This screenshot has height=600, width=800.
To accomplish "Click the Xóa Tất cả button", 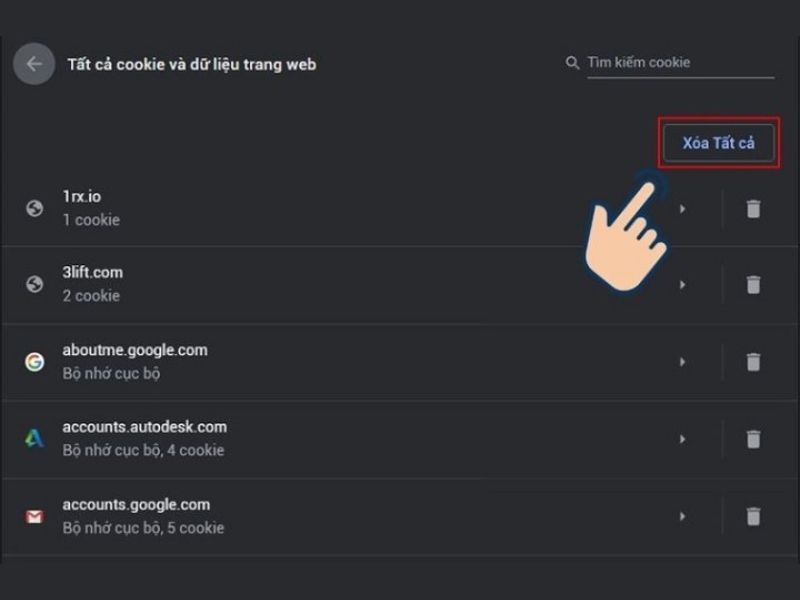I will coord(717,142).
